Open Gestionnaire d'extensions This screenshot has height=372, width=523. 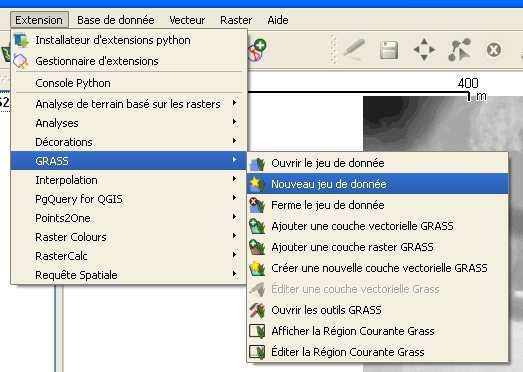129,61
